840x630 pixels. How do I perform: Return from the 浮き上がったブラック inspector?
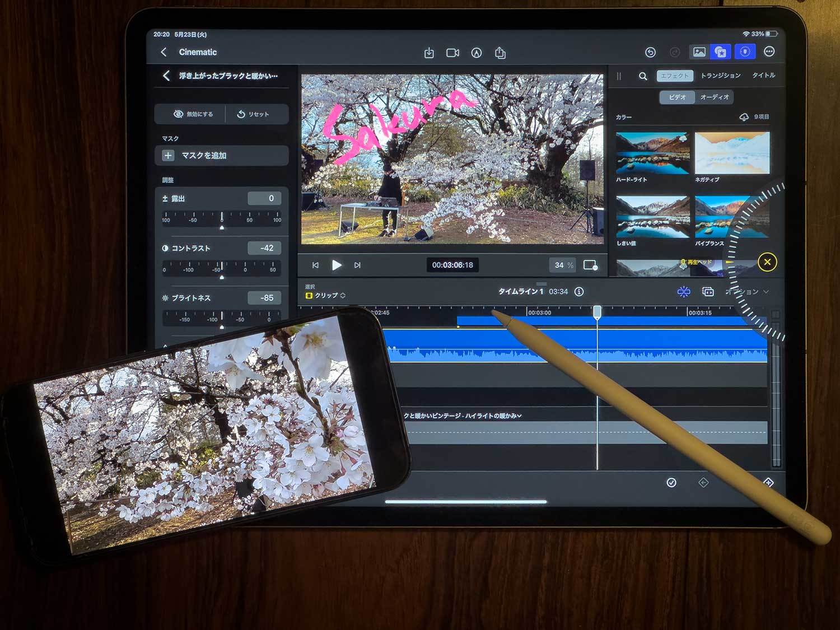point(166,76)
